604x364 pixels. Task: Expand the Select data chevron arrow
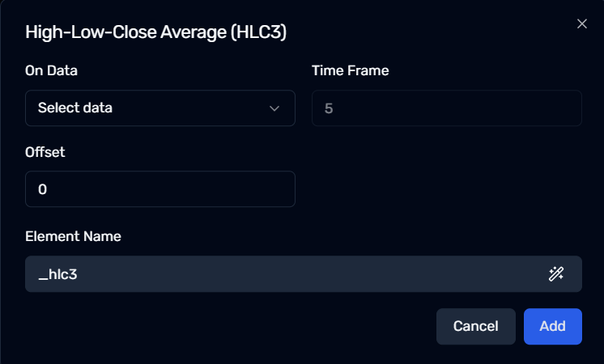(x=274, y=108)
